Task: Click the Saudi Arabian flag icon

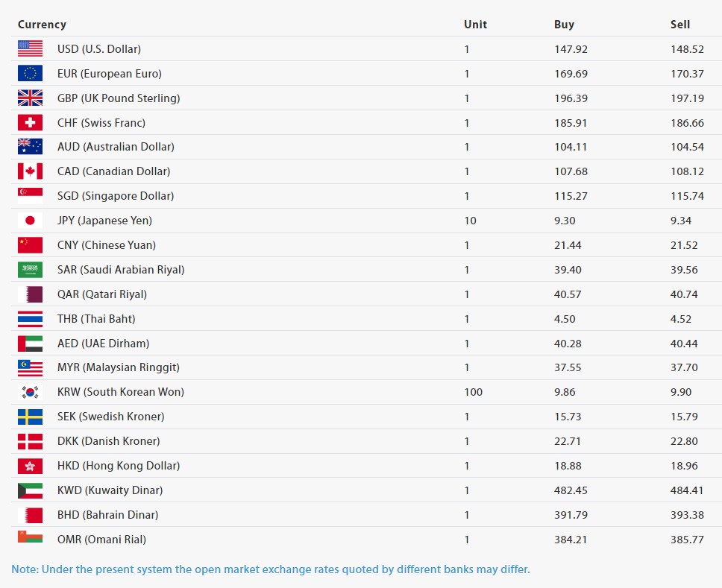Action: coord(30,270)
